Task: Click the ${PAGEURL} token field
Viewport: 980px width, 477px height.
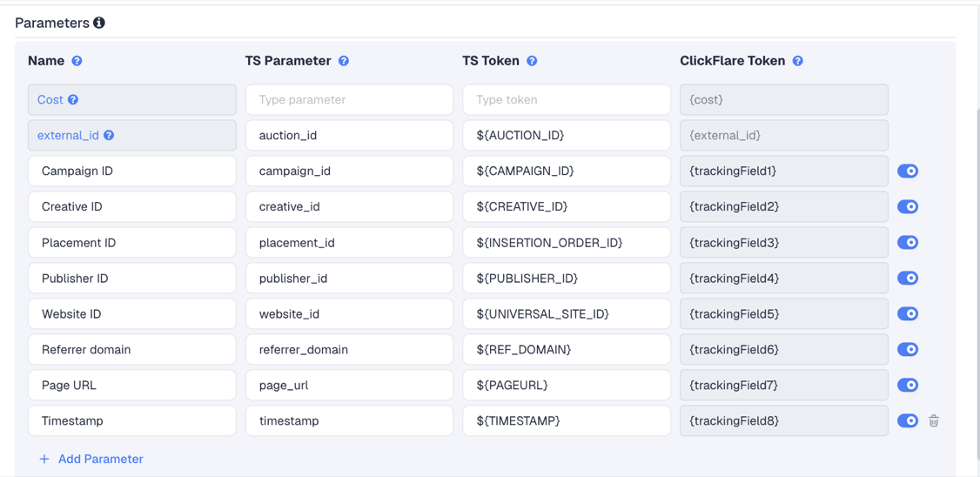Action: [x=567, y=385]
